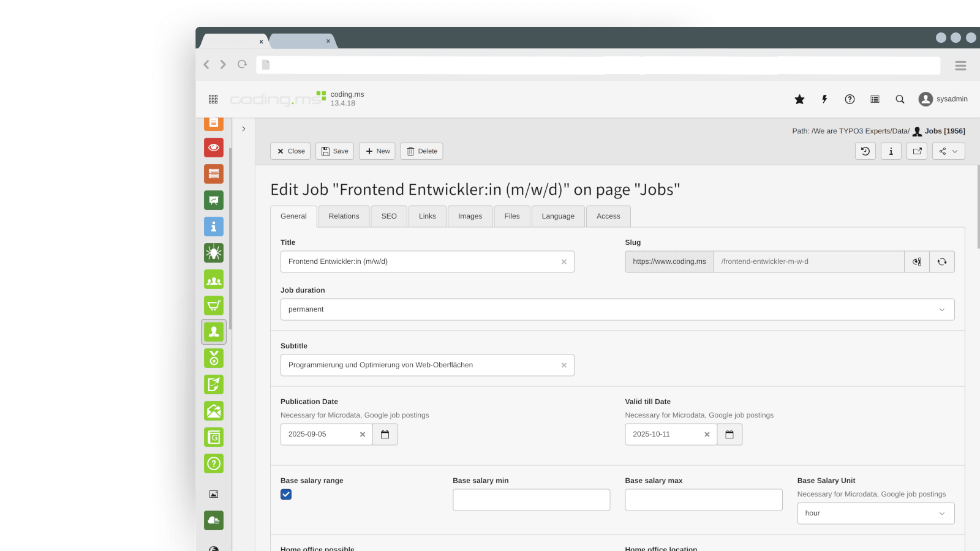Viewport: 980px width, 551px height.
Task: Click into the Base salary min field
Action: coord(531,500)
